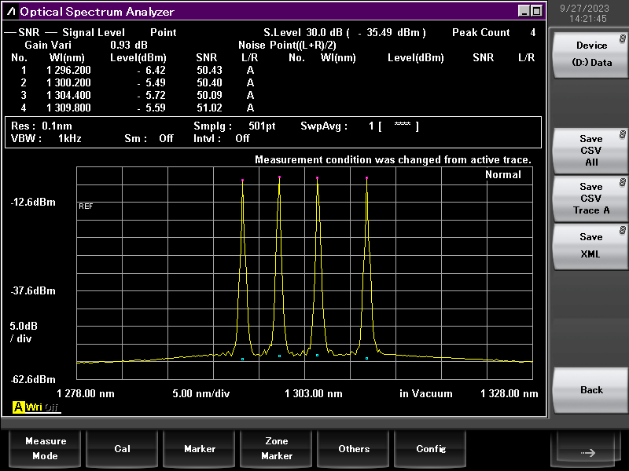The height and width of the screenshot is (471, 629).
Task: Open the Measure Mode menu
Action: pyautogui.click(x=45, y=448)
